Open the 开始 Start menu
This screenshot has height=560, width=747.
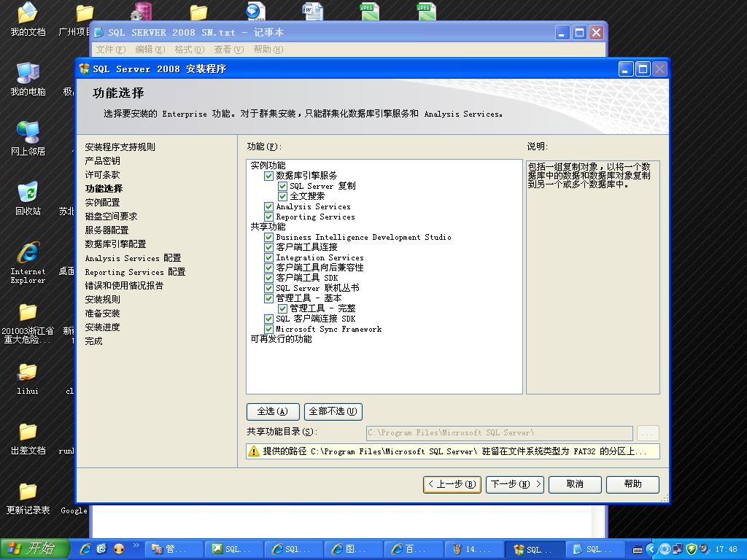point(34,549)
